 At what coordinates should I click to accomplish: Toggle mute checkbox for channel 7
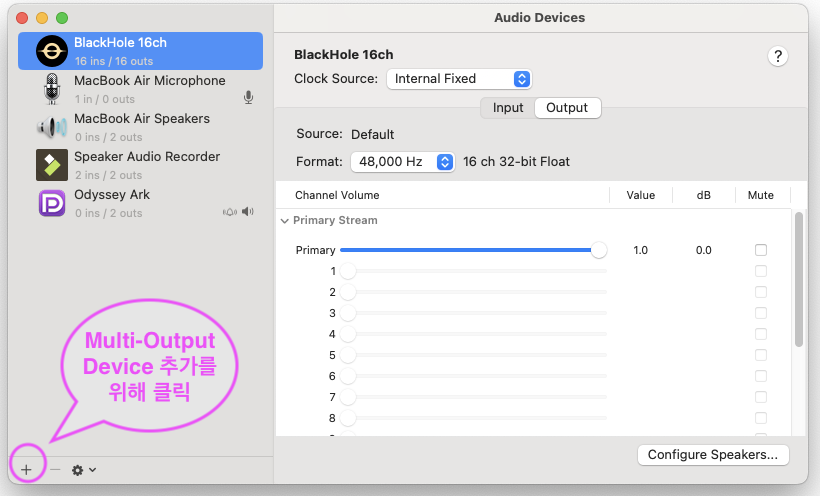pyautogui.click(x=761, y=397)
